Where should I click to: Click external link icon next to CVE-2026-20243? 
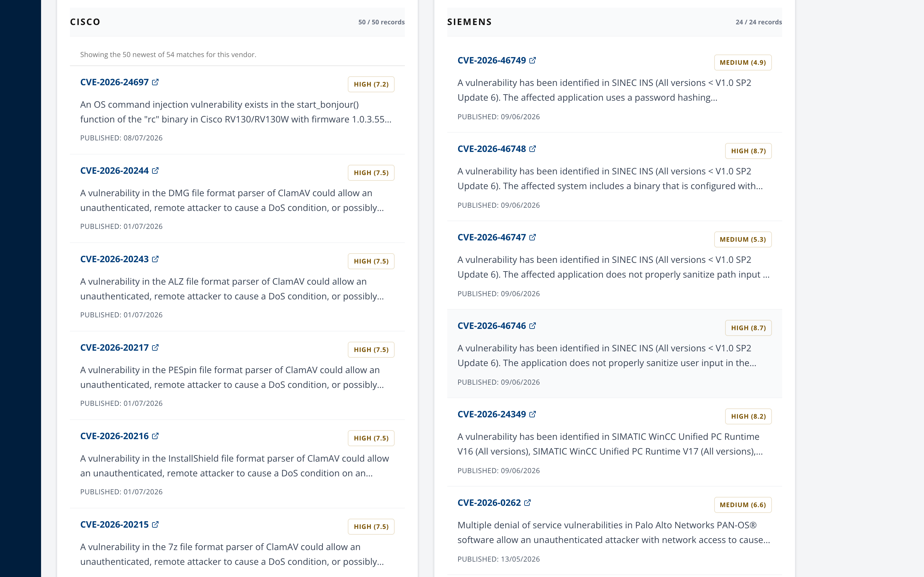(x=155, y=259)
